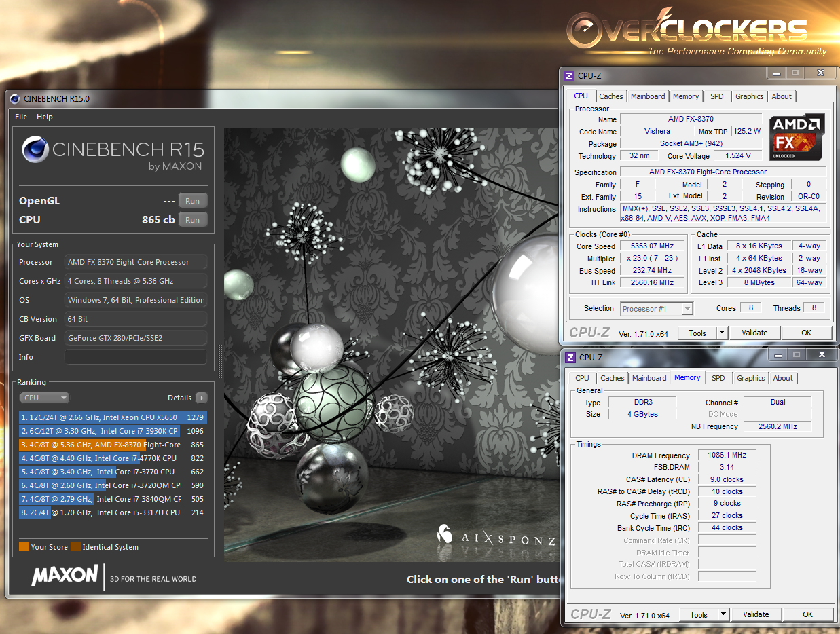Switch to Caches tab in lower CPU-Z

tap(613, 378)
